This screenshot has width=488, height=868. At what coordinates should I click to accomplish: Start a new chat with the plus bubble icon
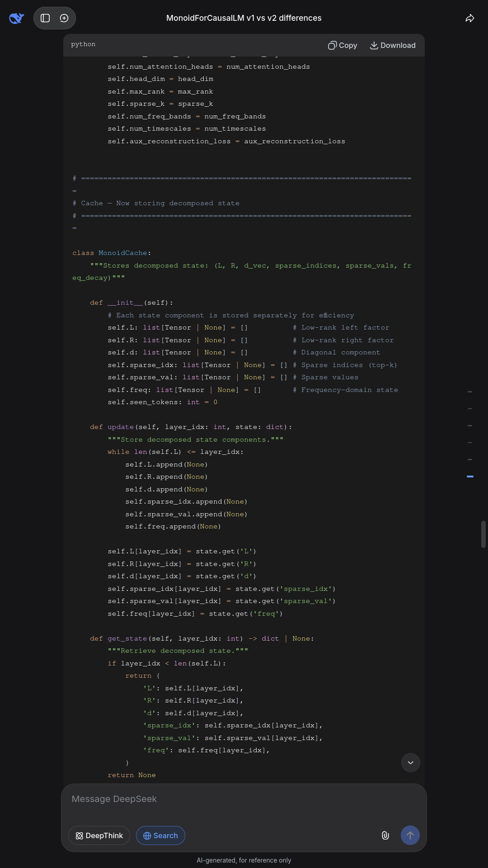click(64, 18)
